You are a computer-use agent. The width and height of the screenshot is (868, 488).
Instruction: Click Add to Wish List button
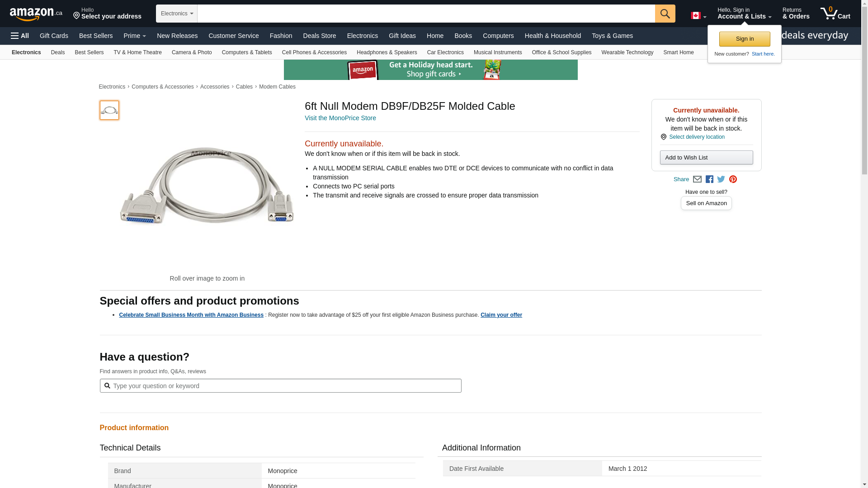pyautogui.click(x=706, y=157)
